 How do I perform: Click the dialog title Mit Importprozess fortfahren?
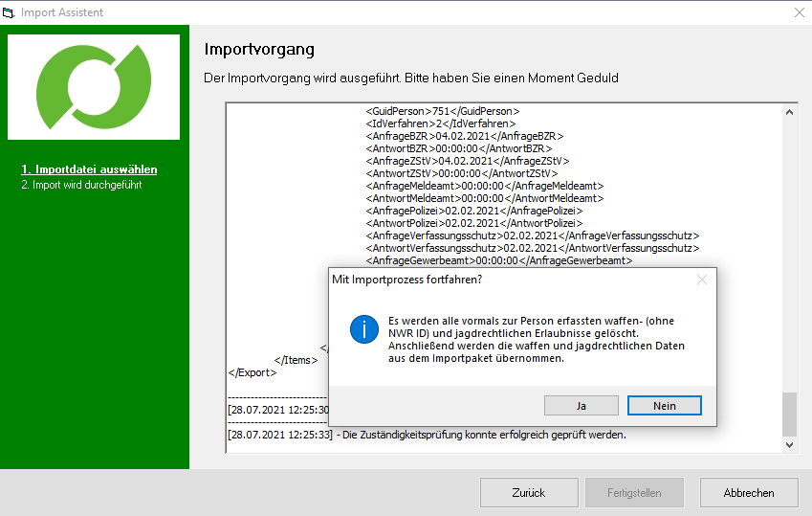click(x=406, y=280)
